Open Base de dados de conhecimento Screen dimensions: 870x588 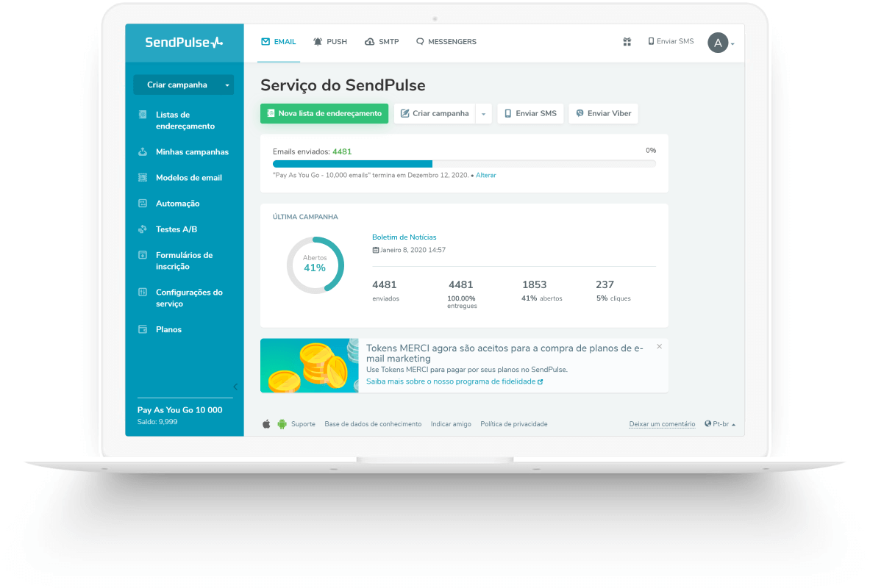pyautogui.click(x=373, y=424)
